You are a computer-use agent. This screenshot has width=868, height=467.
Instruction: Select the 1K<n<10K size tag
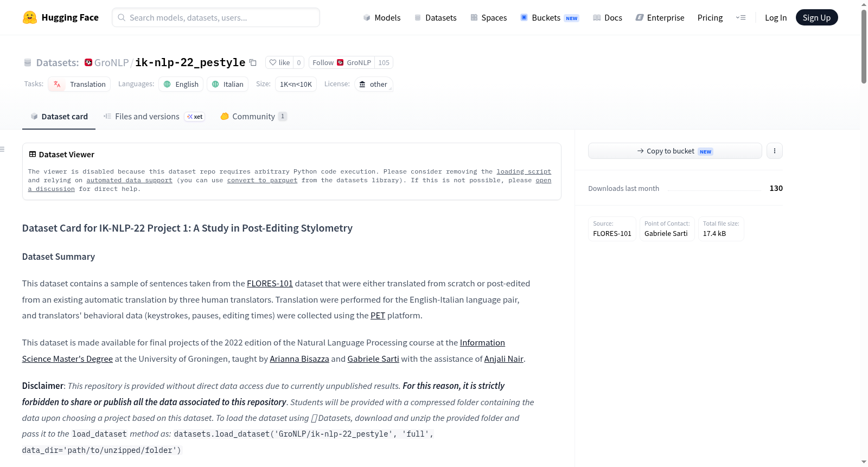coord(296,84)
